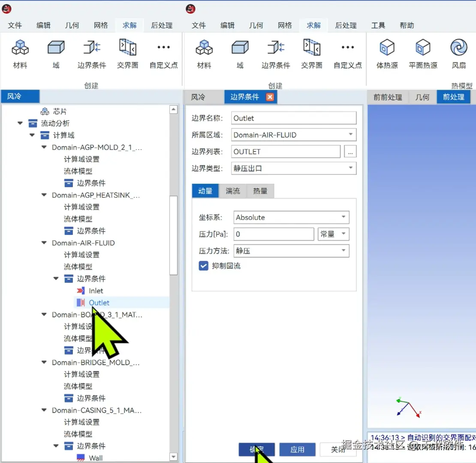Click 材料 icon in right window ribbon

coord(204,47)
